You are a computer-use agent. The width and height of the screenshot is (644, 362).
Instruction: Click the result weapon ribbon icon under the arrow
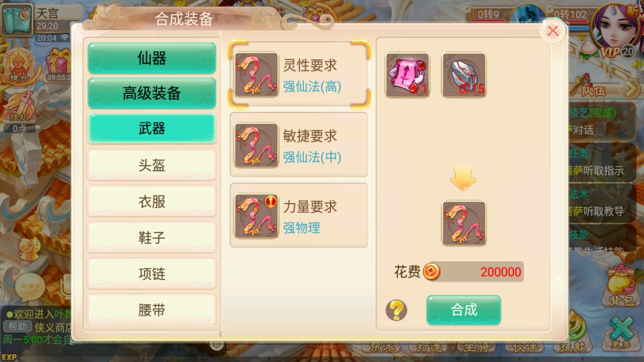click(x=464, y=223)
